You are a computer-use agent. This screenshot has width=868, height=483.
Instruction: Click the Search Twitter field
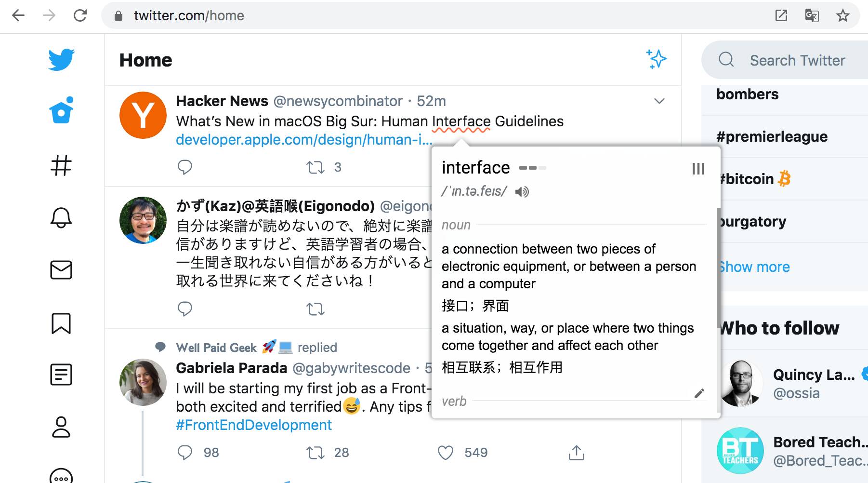tap(797, 60)
